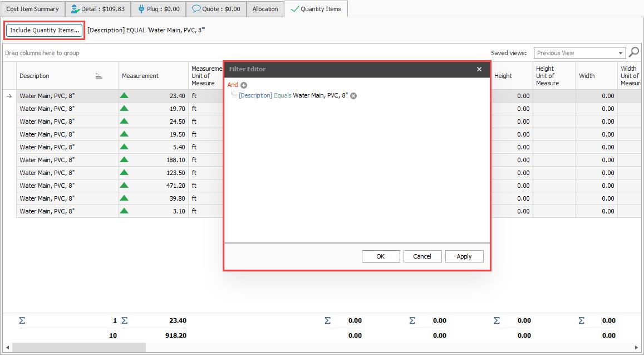Open the Saved views dropdown
This screenshot has width=644, height=355.
point(620,53)
